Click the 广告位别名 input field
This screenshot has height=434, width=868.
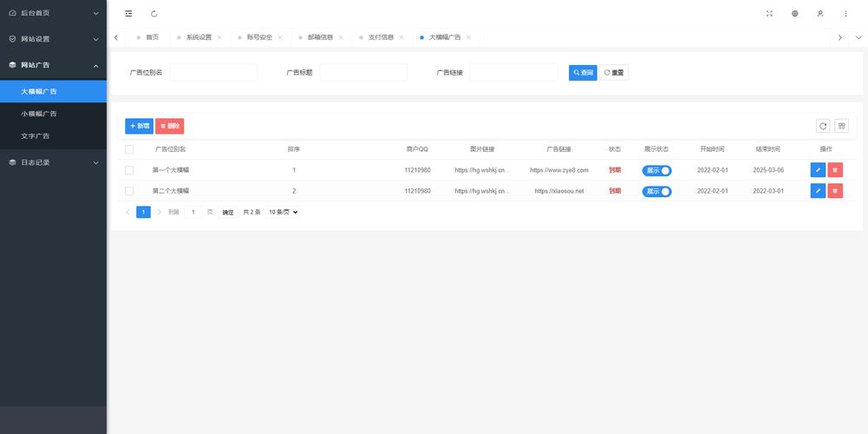pyautogui.click(x=213, y=73)
